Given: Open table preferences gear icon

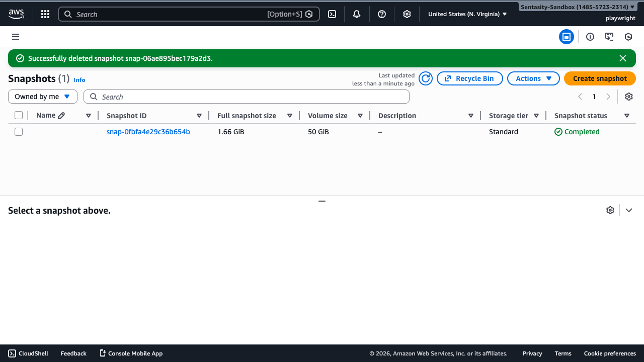Looking at the screenshot, I should (628, 97).
